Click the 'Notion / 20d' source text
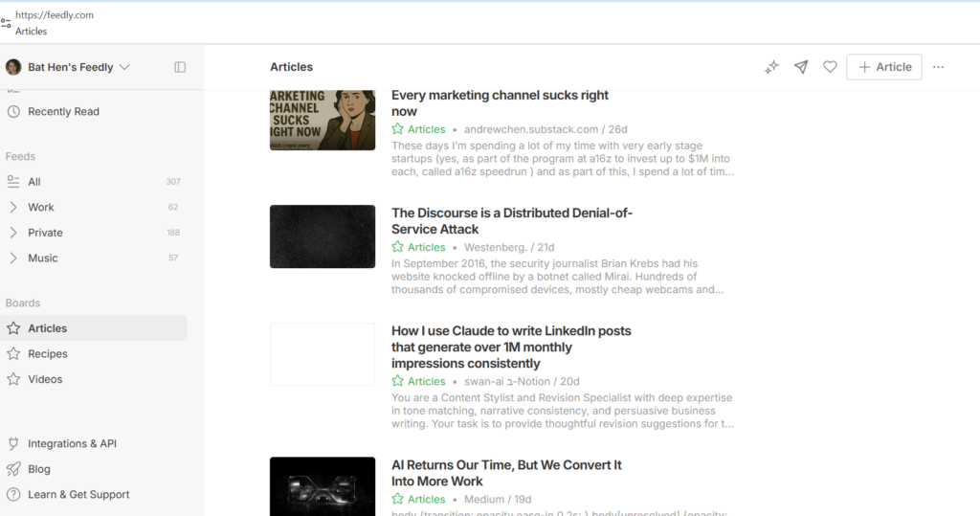The height and width of the screenshot is (516, 980). click(x=548, y=381)
